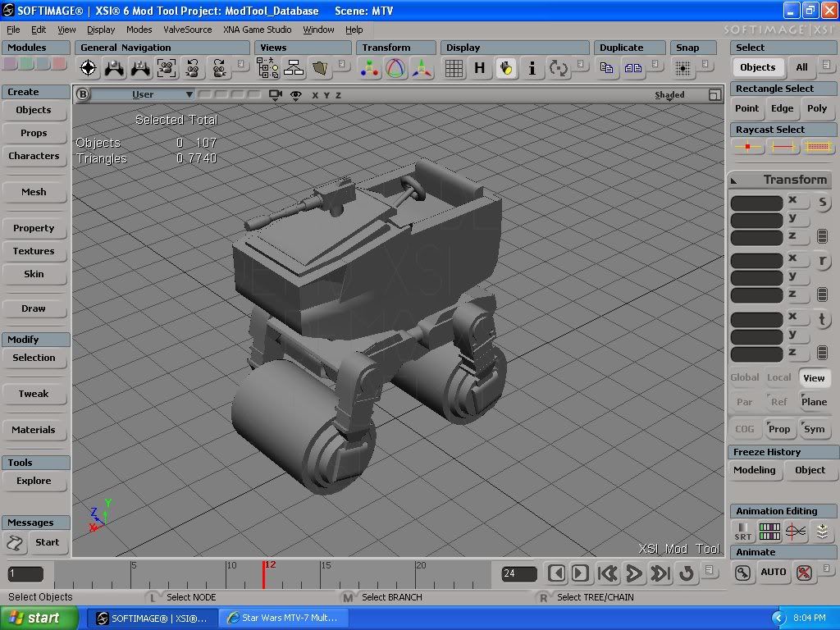Open the File menu
840x630 pixels.
pyautogui.click(x=13, y=30)
